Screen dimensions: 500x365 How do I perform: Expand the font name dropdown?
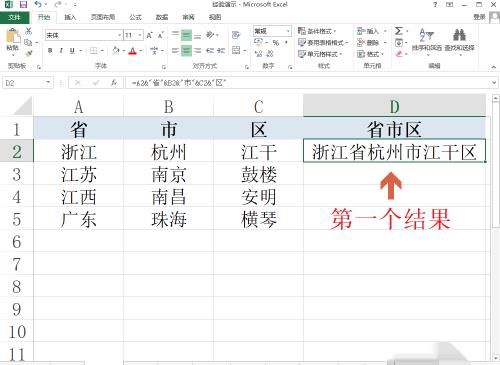tap(119, 35)
